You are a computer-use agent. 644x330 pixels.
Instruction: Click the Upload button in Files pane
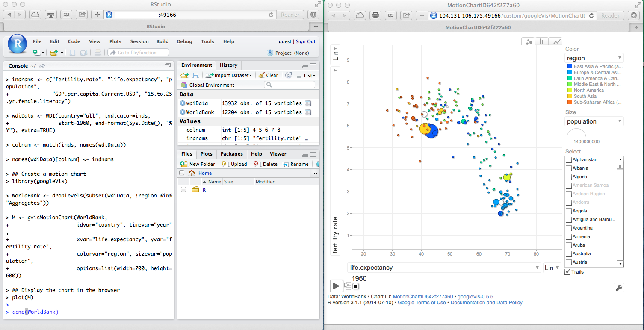[x=235, y=164]
